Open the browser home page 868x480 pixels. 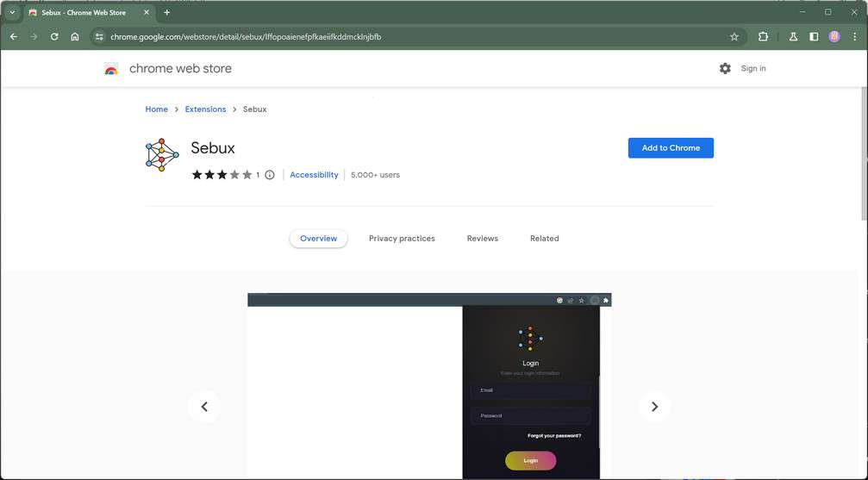point(75,36)
